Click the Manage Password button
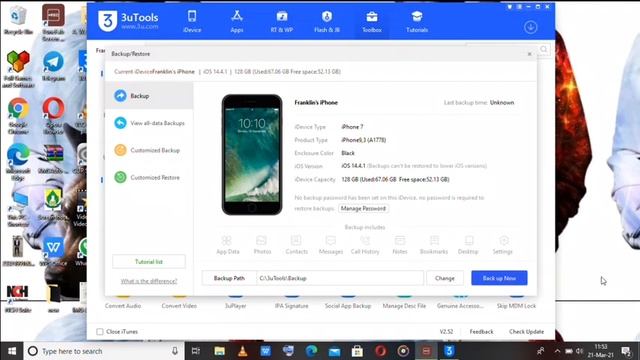 (363, 209)
